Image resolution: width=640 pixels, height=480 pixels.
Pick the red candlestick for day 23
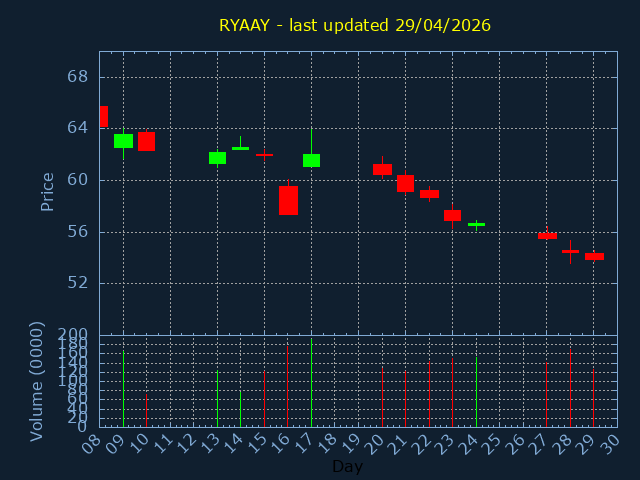click(x=452, y=216)
